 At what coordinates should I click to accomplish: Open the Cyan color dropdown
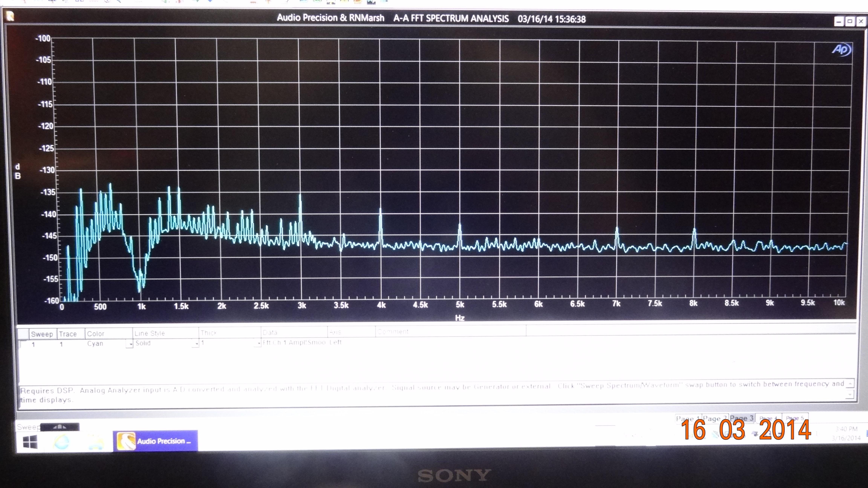tap(129, 344)
